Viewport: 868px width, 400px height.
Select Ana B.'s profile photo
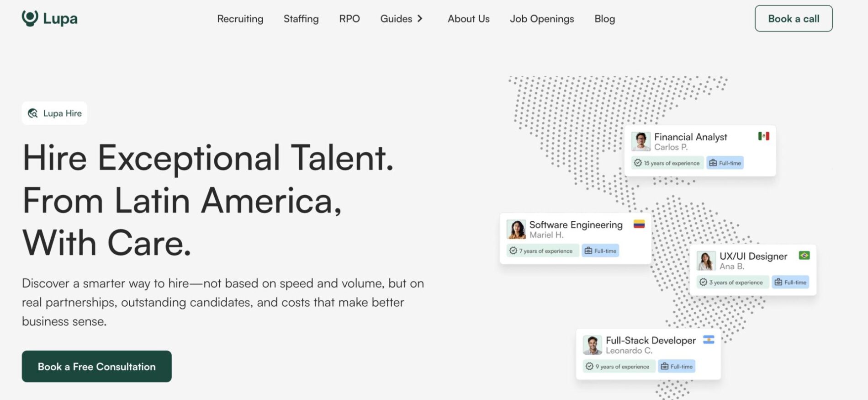(706, 261)
